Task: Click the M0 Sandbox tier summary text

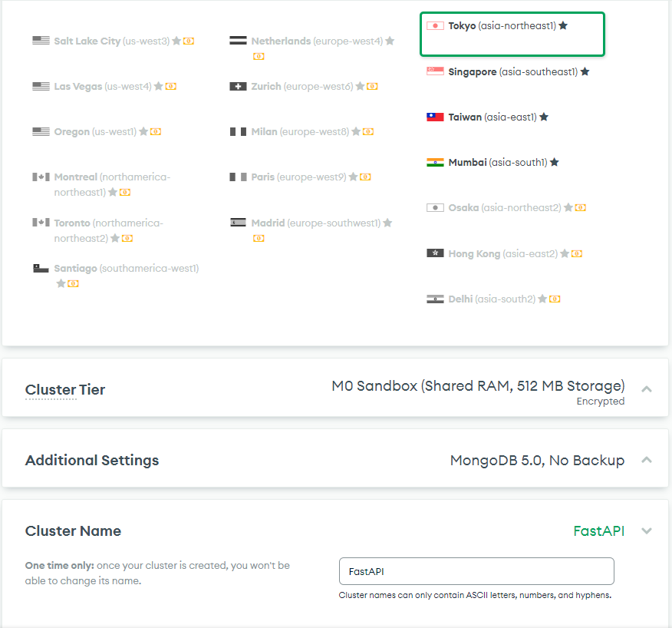Action: [x=478, y=385]
